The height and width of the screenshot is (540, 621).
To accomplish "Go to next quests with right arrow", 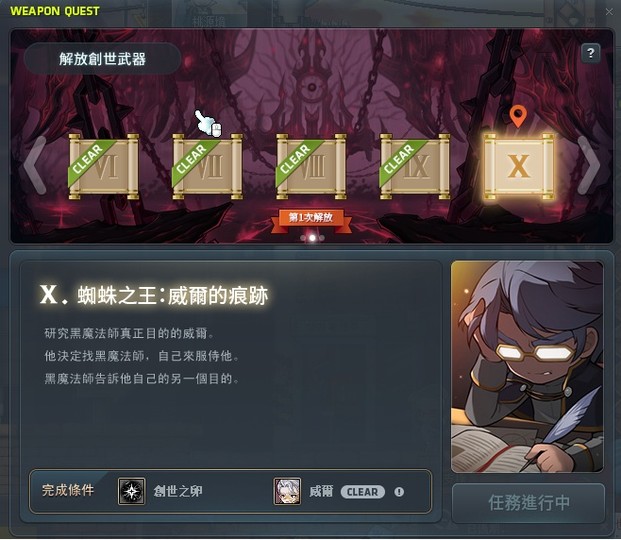I will tap(589, 165).
